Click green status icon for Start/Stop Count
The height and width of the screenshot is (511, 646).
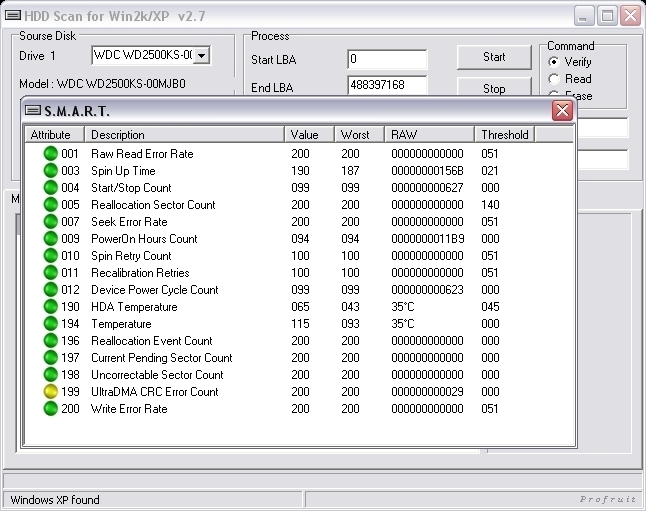51,188
